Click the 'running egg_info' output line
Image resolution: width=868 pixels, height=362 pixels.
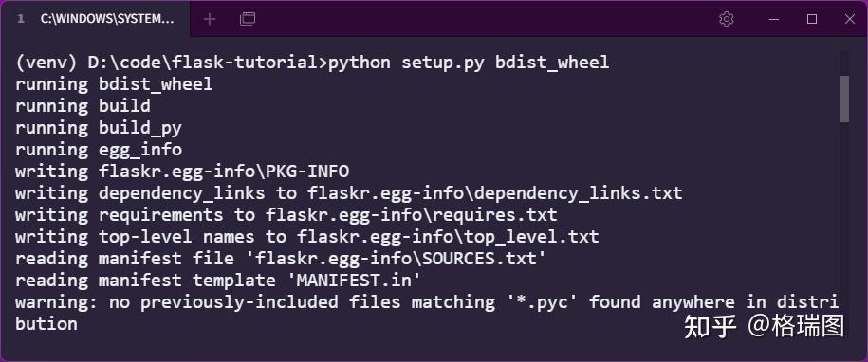[99, 150]
